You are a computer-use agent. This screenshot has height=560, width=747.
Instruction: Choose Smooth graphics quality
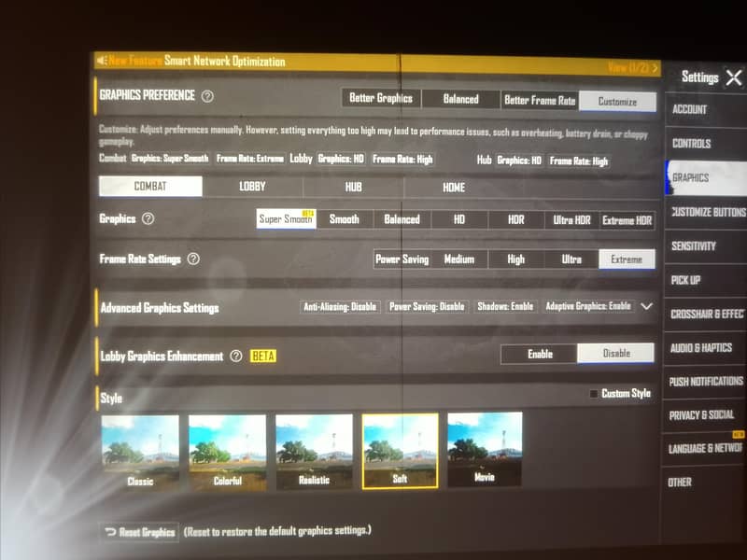coord(345,219)
